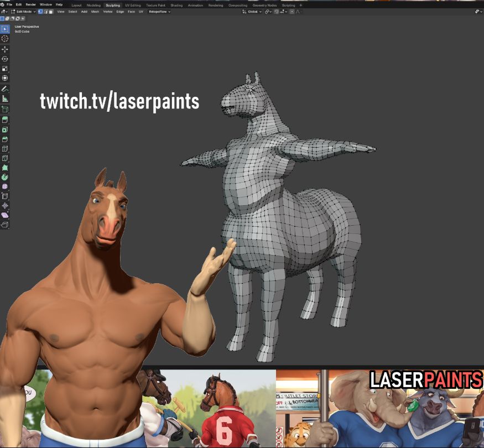Activate the Knife tool

pyautogui.click(x=4, y=158)
